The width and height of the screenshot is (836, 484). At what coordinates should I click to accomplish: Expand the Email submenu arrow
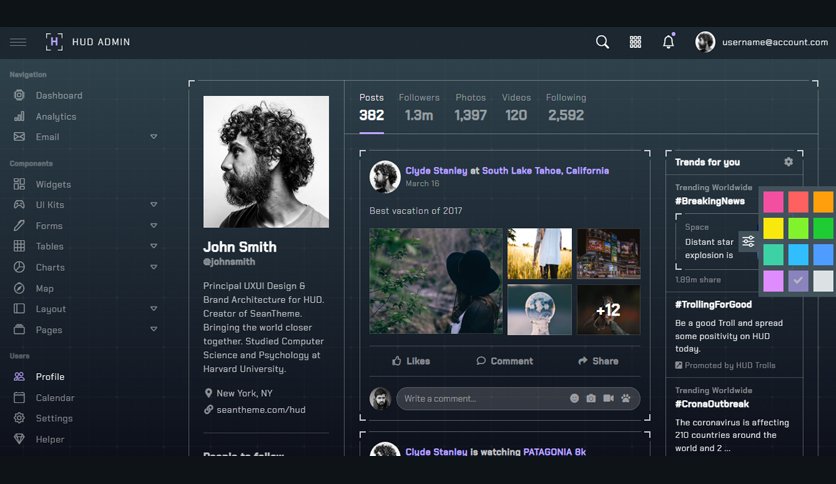pyautogui.click(x=154, y=137)
